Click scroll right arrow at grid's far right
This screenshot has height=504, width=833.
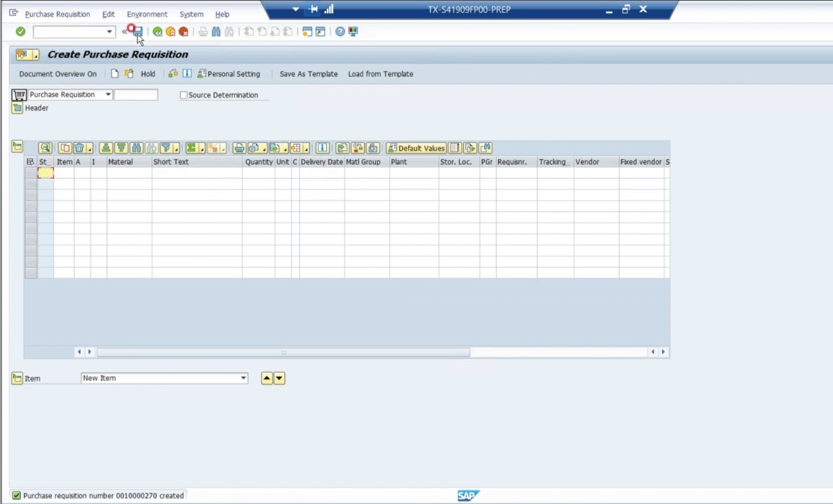[663, 352]
